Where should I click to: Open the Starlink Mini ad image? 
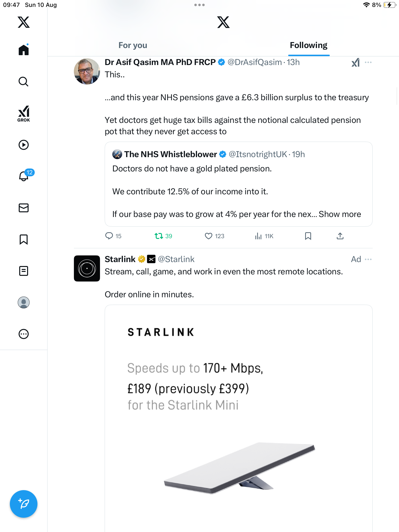click(x=238, y=419)
